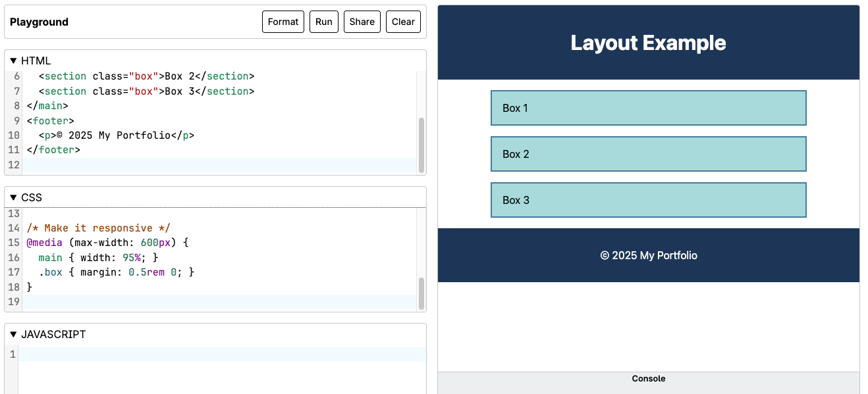This screenshot has height=394, width=868.
Task: Click the © 2025 My Portfolio footer text
Action: (x=649, y=255)
